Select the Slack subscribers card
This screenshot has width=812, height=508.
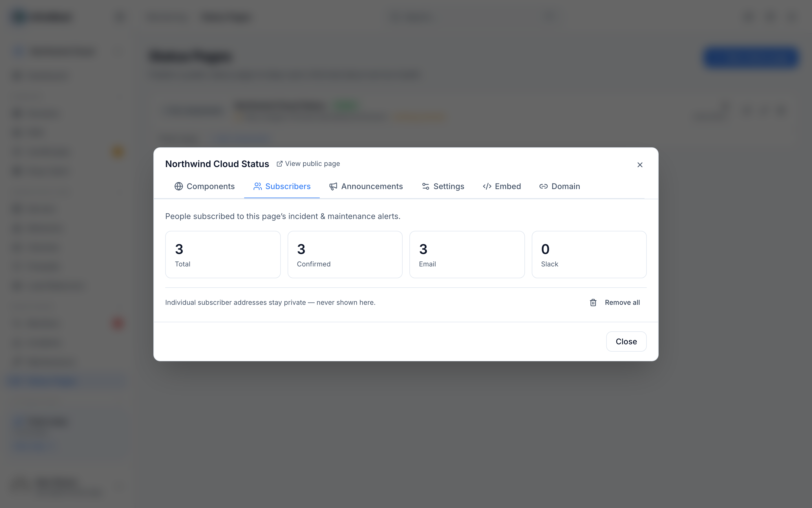tap(589, 254)
